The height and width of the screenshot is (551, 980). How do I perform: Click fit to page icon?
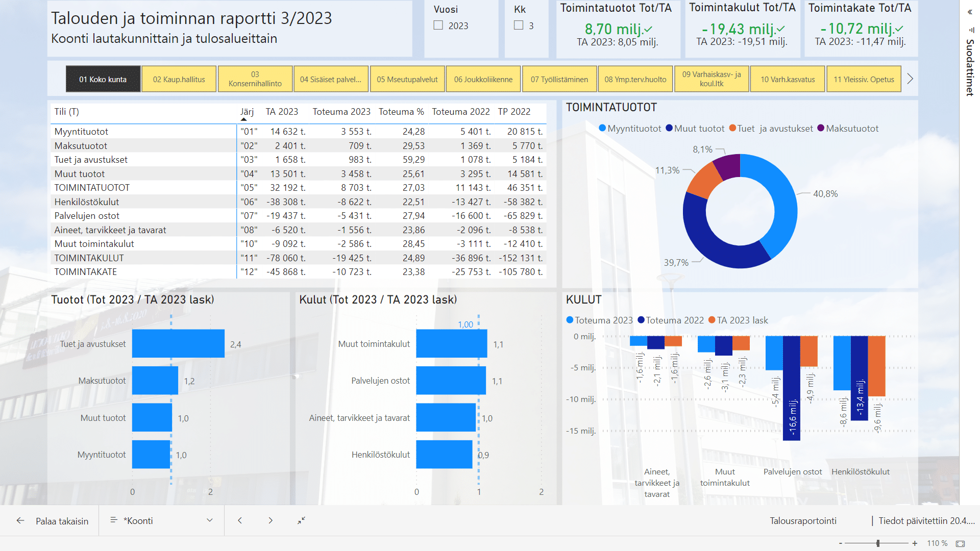960,543
